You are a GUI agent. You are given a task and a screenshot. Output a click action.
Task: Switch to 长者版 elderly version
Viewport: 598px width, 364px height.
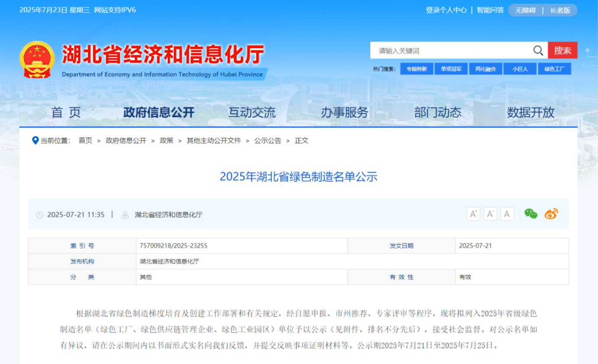pyautogui.click(x=560, y=10)
